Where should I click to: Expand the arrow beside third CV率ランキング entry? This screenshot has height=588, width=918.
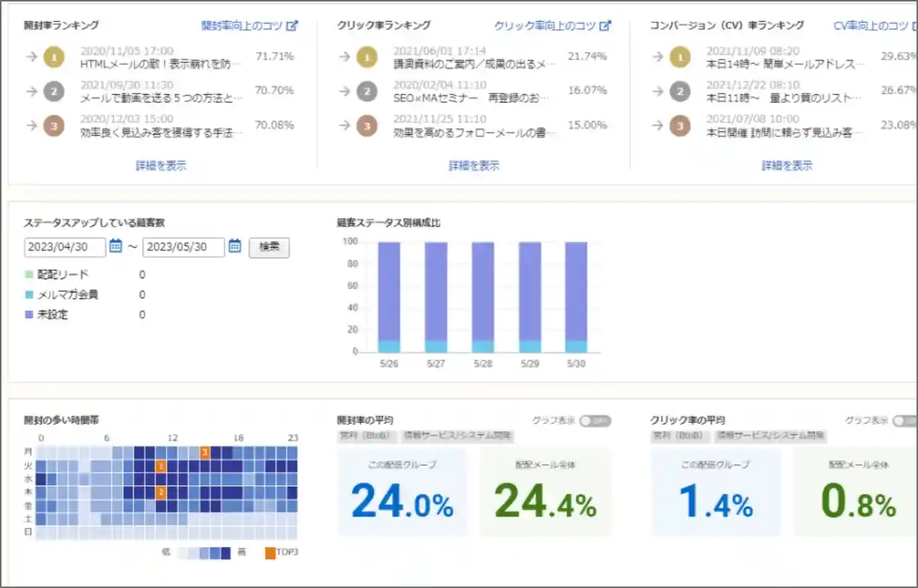(x=657, y=126)
